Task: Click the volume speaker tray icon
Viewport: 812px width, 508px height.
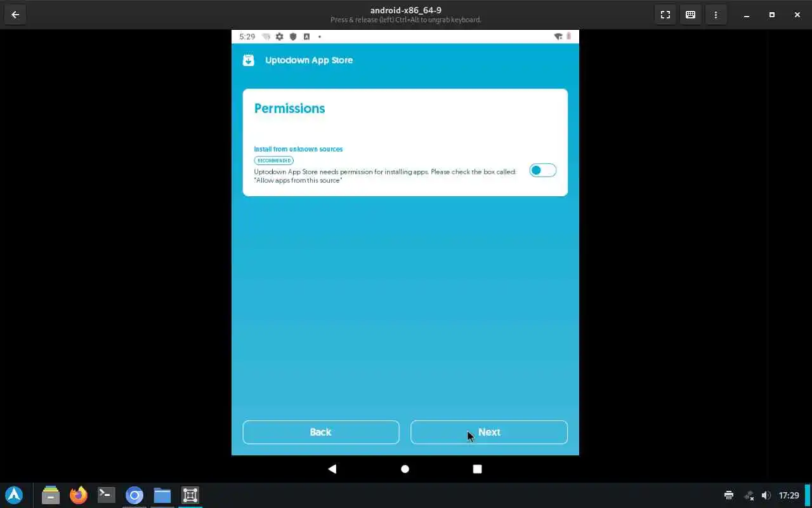Action: [766, 495]
